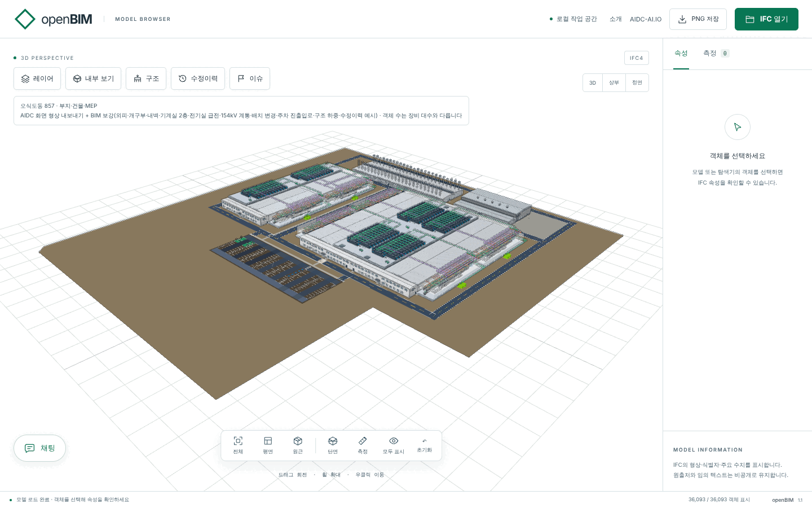Show all objects with 모두 표시
Screen dimensions: 812x508
[x=394, y=445]
